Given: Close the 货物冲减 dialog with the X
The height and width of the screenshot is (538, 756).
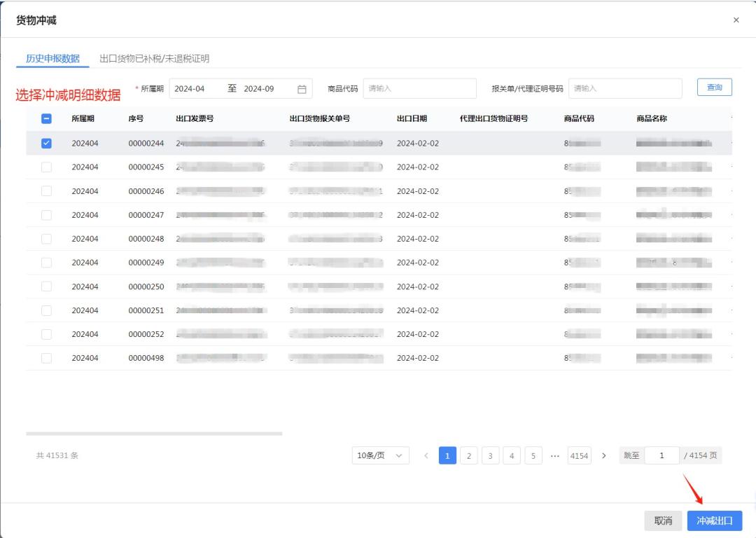Looking at the screenshot, I should tap(736, 20).
